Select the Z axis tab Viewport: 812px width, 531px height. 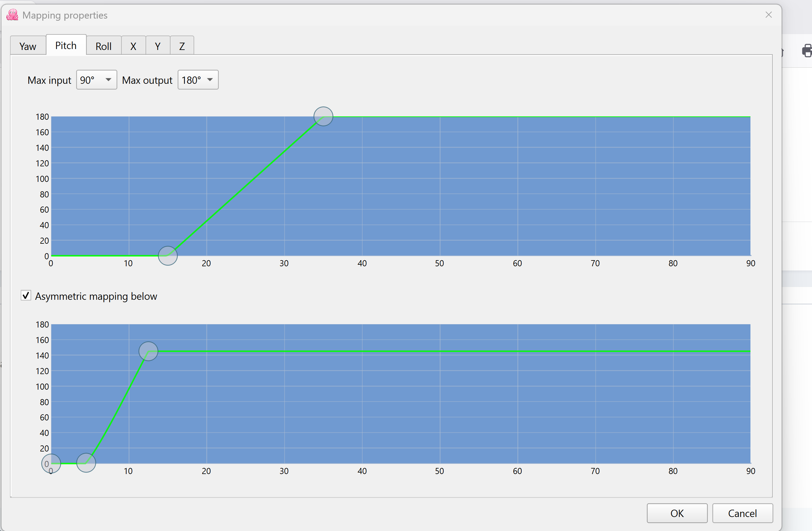point(182,46)
